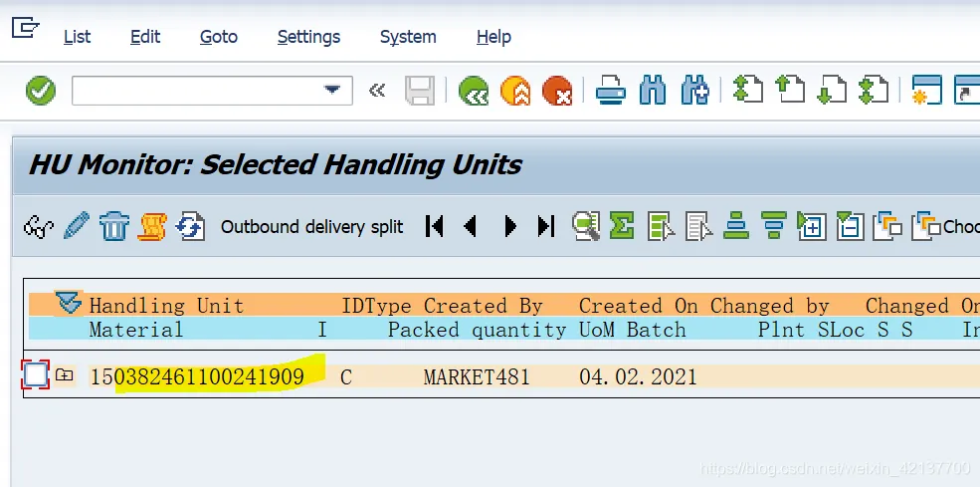Click the Find binoculars icon

click(x=653, y=90)
